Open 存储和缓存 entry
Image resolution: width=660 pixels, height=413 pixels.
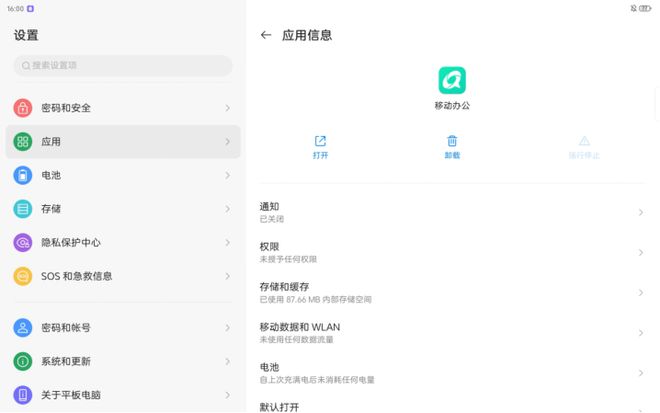[452, 293]
